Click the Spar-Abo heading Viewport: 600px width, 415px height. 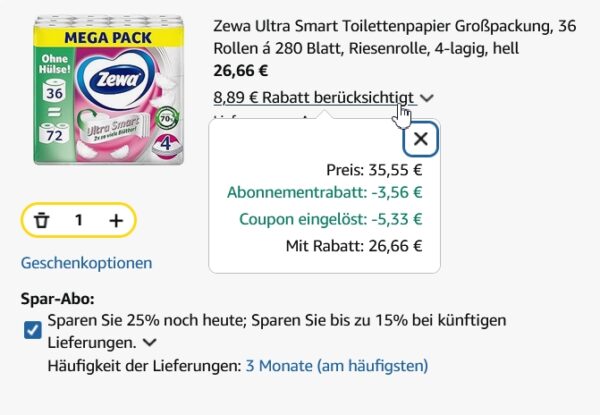[x=57, y=298]
